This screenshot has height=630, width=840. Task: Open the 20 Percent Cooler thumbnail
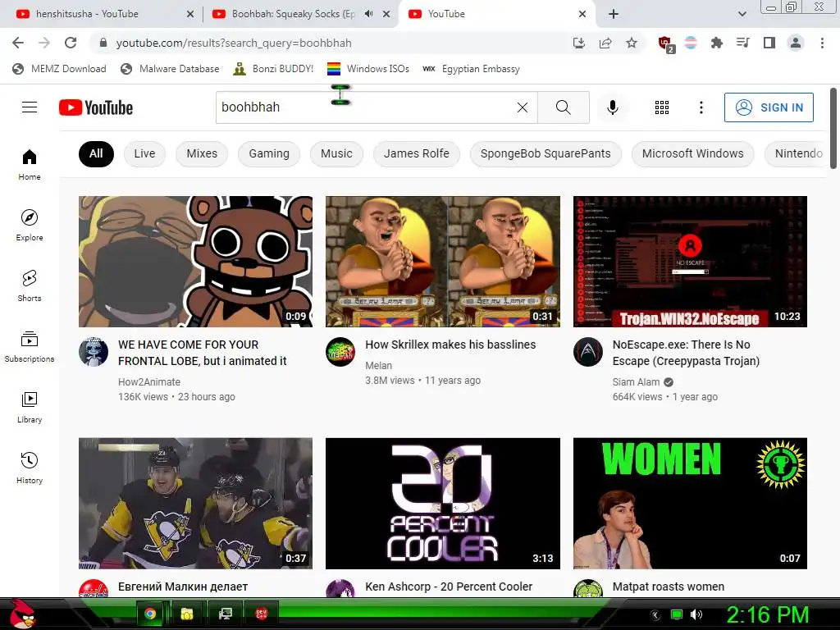[x=443, y=504]
